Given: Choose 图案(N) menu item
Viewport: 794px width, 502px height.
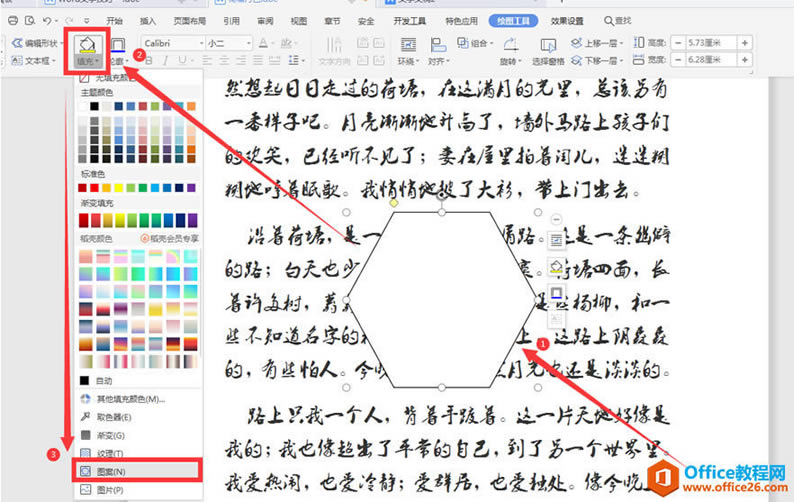Looking at the screenshot, I should pyautogui.click(x=137, y=471).
